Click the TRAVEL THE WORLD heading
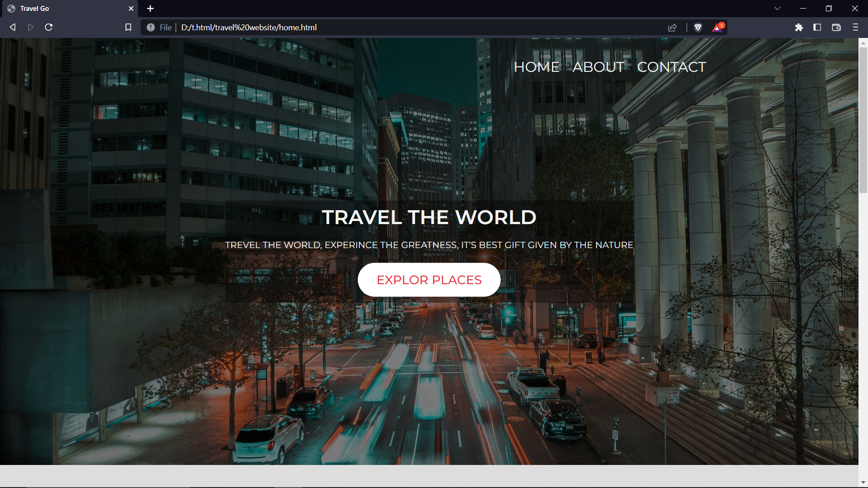 429,217
